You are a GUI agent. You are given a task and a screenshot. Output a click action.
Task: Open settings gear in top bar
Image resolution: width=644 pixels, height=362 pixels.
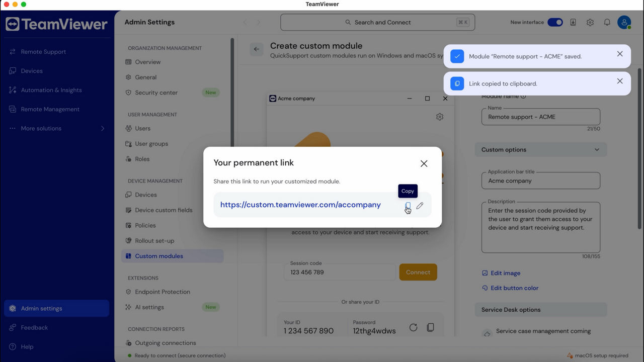coord(590,23)
